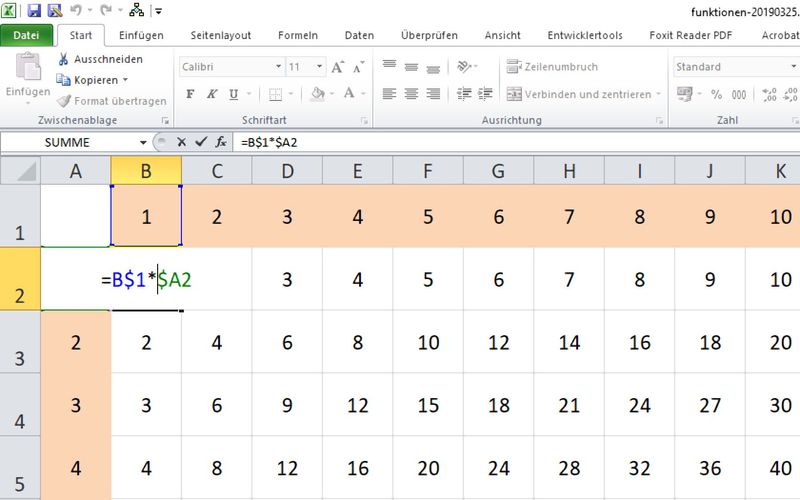Image resolution: width=800 pixels, height=500 pixels.
Task: Click the Kopieren button
Action: tap(87, 80)
